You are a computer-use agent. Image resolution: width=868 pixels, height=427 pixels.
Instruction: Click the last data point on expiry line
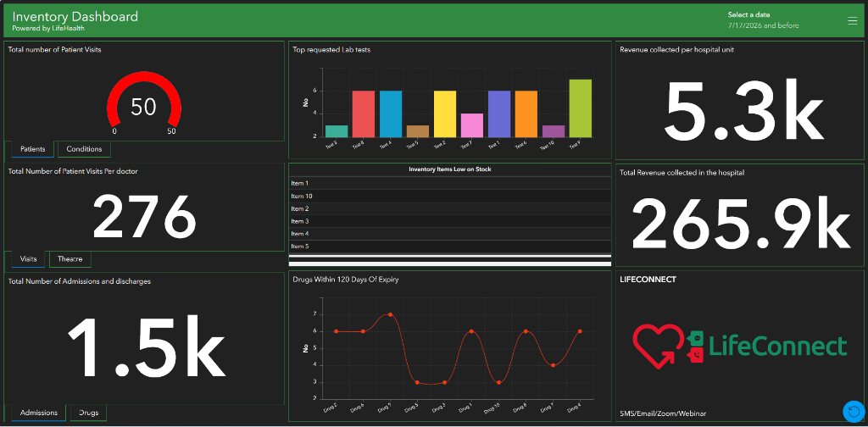pos(580,331)
